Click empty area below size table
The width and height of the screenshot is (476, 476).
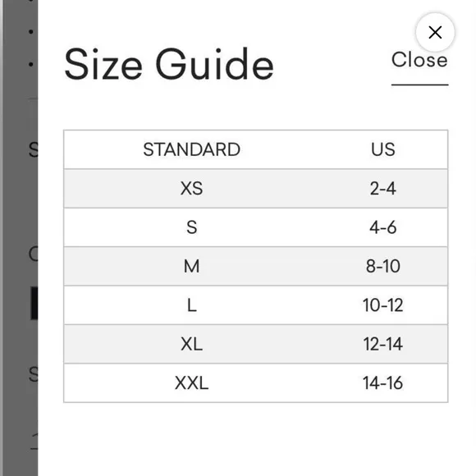coord(255,439)
